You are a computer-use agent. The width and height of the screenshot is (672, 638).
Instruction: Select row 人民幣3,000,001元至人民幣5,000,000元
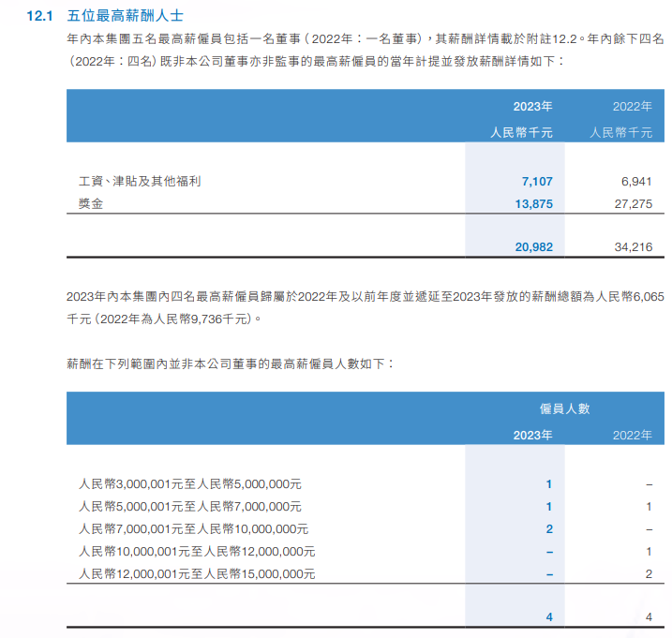coord(366,484)
